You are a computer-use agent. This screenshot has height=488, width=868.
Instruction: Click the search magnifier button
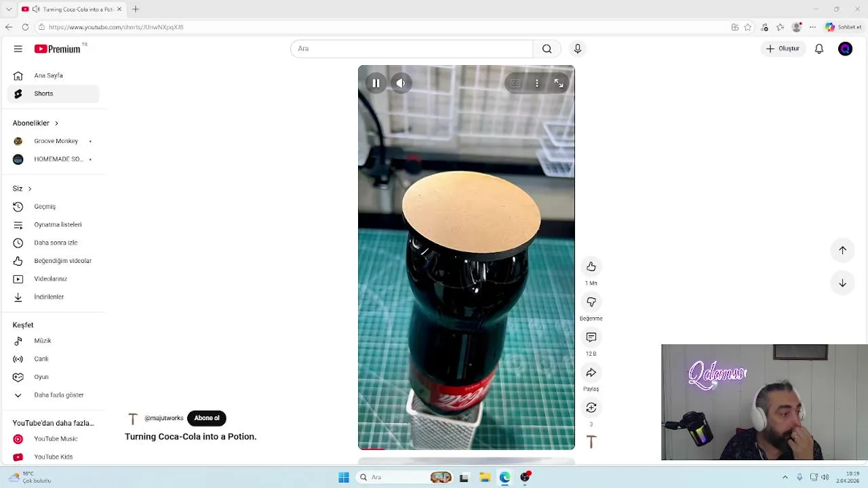547,49
